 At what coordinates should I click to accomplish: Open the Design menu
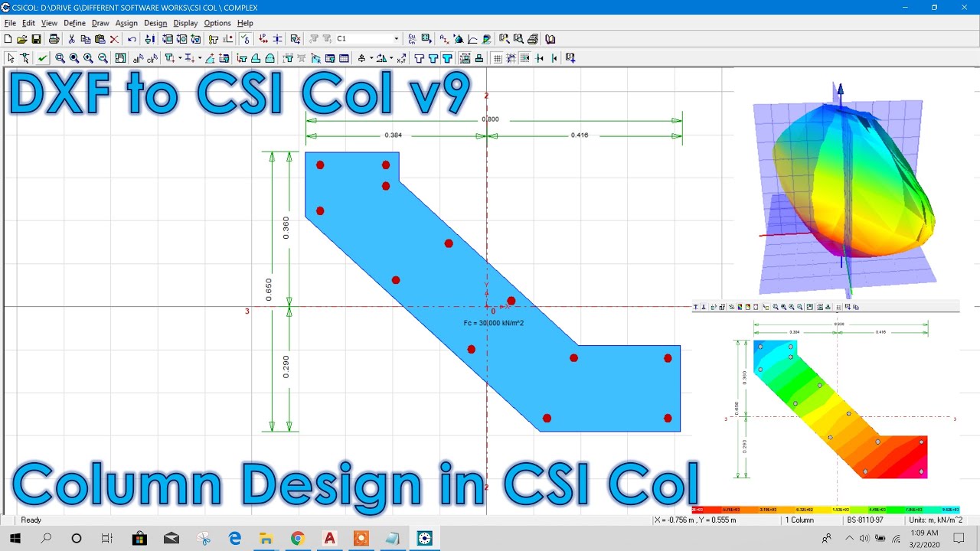155,23
